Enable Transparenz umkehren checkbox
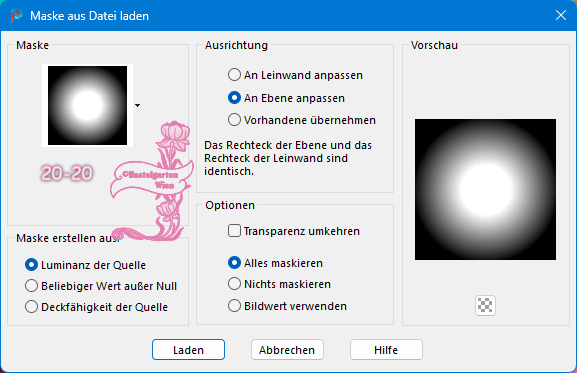577x373 pixels. [294, 231]
